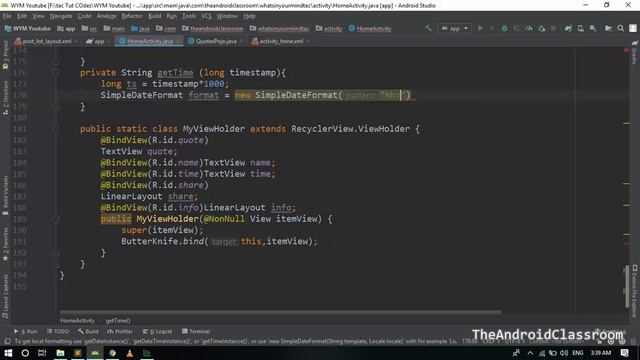Image resolution: width=640 pixels, height=360 pixels.
Task: Click the horizontal editor scrollbar
Action: point(281,313)
